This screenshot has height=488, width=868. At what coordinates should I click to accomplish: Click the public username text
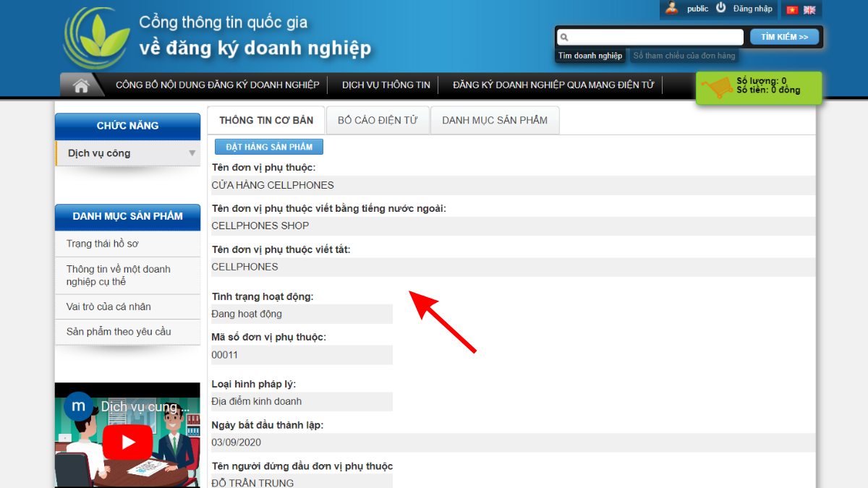[x=698, y=9]
